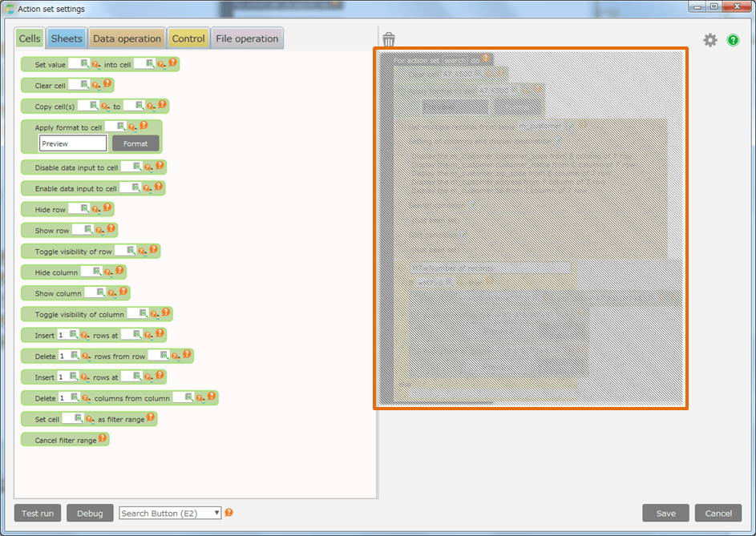
Task: Click the Test run button
Action: 38,514
